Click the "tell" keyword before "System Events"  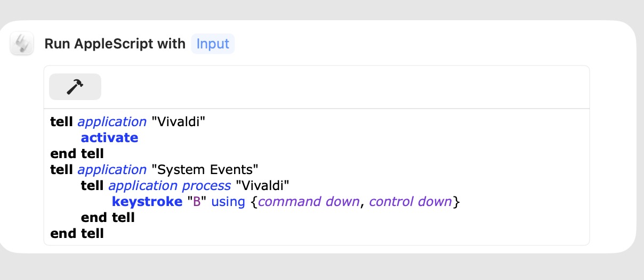click(62, 170)
